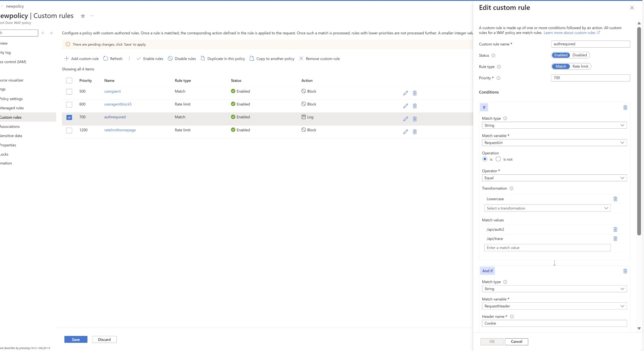Edit the usergaent rule pencil icon
644x351 pixels.
(406, 93)
